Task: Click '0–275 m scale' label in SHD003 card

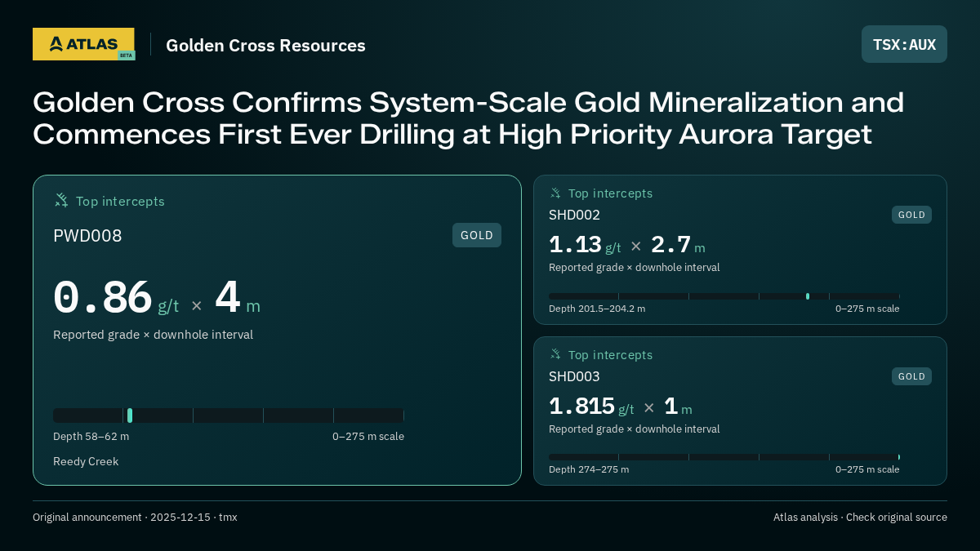Action: (867, 469)
